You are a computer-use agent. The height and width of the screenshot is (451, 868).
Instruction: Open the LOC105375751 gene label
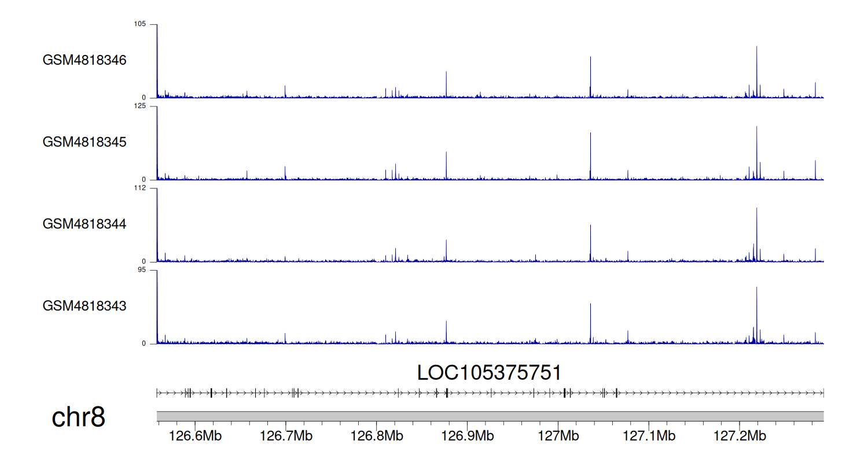point(489,373)
